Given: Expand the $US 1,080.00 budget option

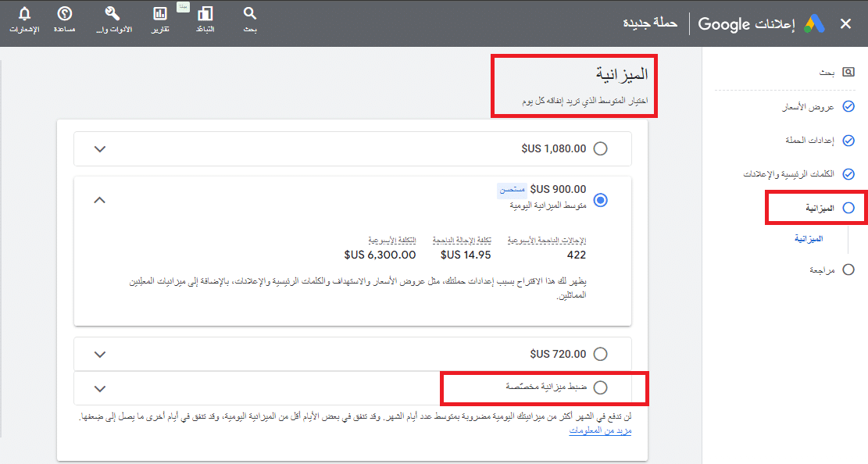Looking at the screenshot, I should tap(100, 149).
